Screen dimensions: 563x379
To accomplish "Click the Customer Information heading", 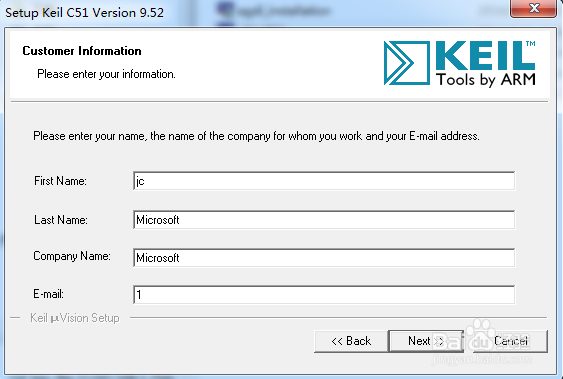I will coord(82,51).
